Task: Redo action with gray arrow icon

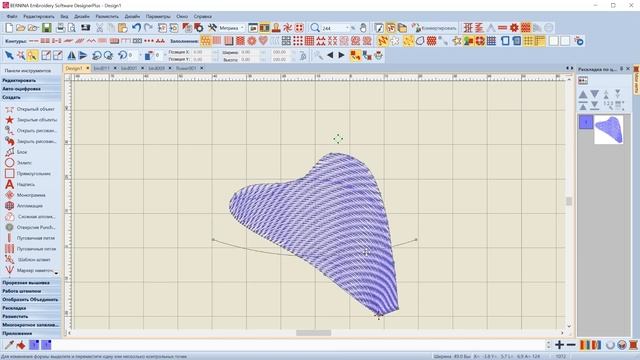Action: coord(148,28)
